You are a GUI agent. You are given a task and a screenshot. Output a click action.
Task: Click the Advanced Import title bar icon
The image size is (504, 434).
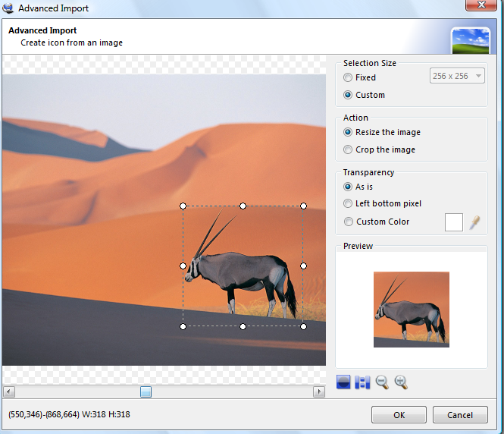click(8, 8)
